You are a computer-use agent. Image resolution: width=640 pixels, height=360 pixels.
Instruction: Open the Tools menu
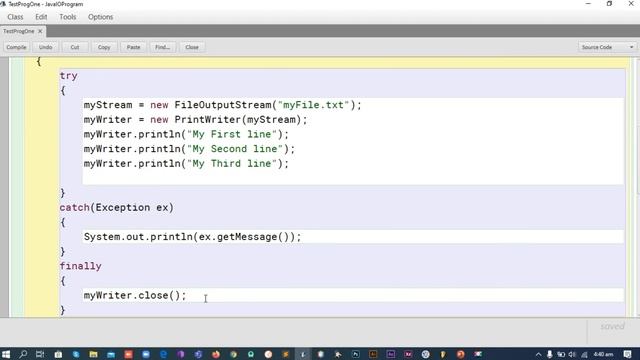[x=67, y=17]
